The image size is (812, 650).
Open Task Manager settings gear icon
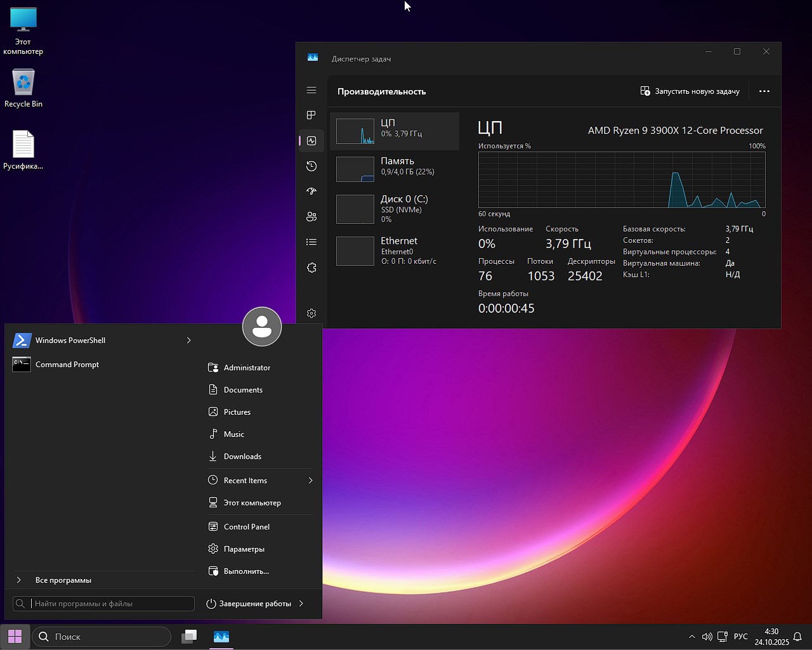coord(311,313)
